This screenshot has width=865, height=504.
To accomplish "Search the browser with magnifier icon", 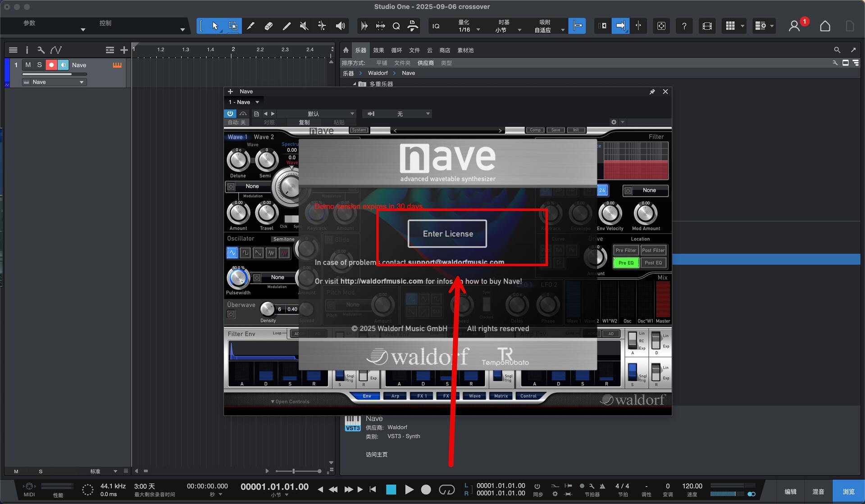I will (837, 50).
